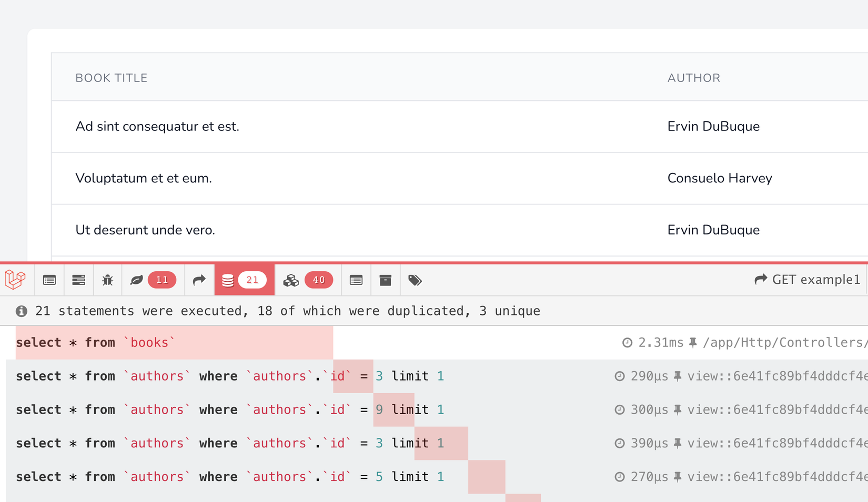The height and width of the screenshot is (502, 868).
Task: Click the 390µs query duration
Action: point(649,444)
